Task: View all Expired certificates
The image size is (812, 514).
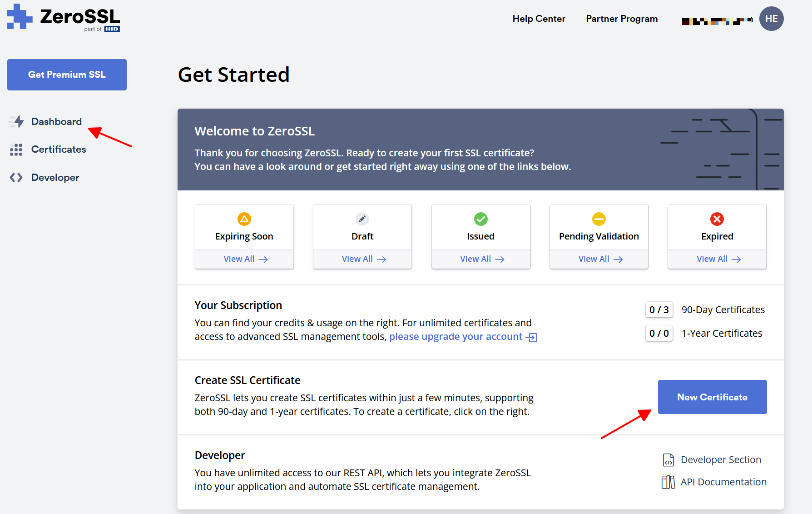Action: coord(717,259)
